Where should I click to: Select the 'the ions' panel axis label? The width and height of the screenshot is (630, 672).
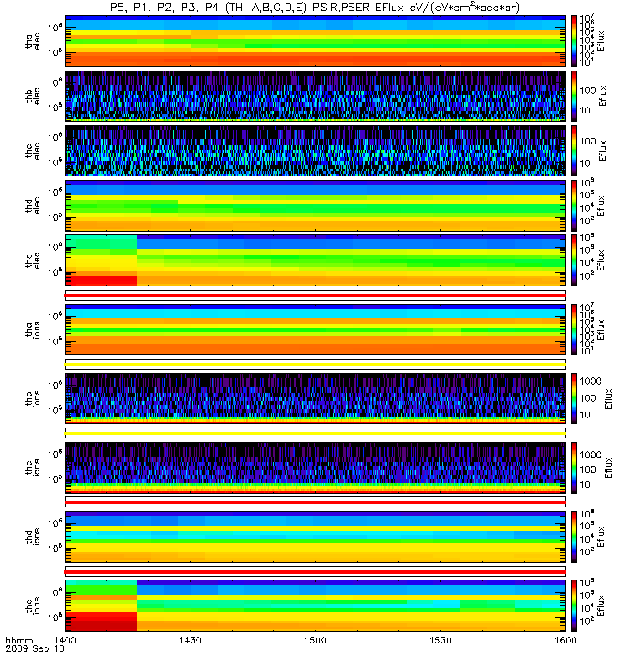tap(32, 606)
